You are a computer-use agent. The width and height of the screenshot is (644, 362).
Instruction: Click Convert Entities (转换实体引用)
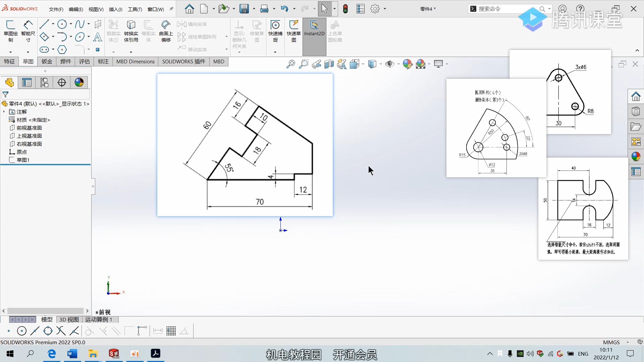click(131, 31)
